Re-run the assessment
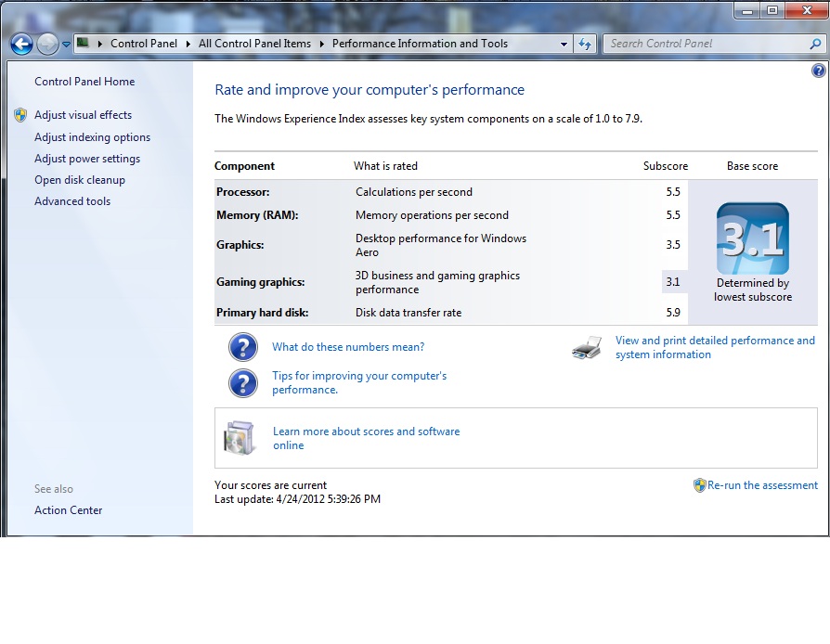This screenshot has width=830, height=644. pyautogui.click(x=762, y=485)
